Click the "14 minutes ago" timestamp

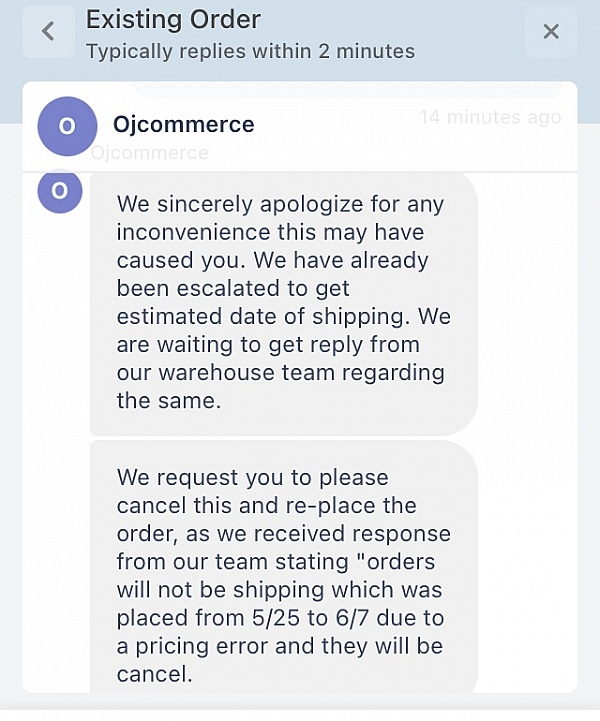click(490, 117)
